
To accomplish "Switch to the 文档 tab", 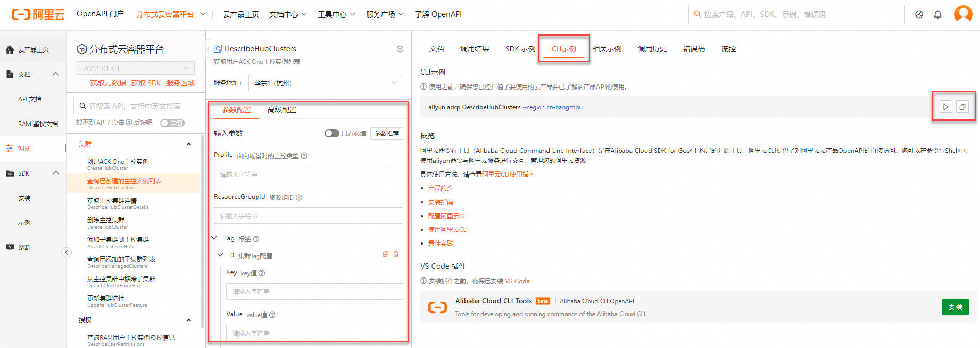I will (437, 49).
